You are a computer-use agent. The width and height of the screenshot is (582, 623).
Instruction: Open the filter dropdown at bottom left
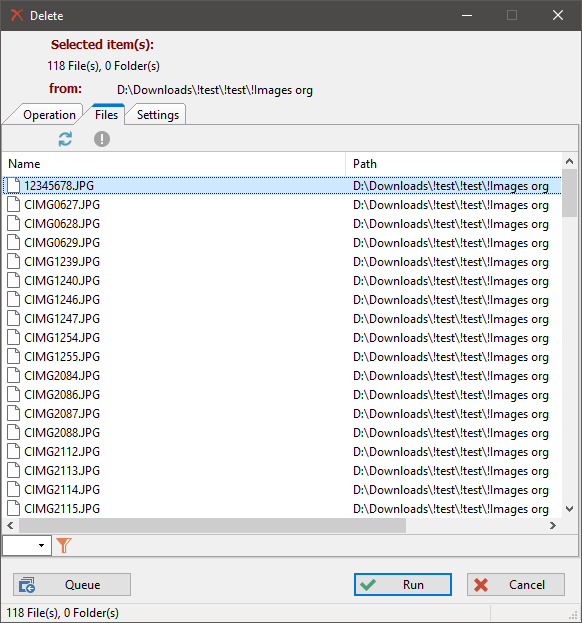coord(27,546)
